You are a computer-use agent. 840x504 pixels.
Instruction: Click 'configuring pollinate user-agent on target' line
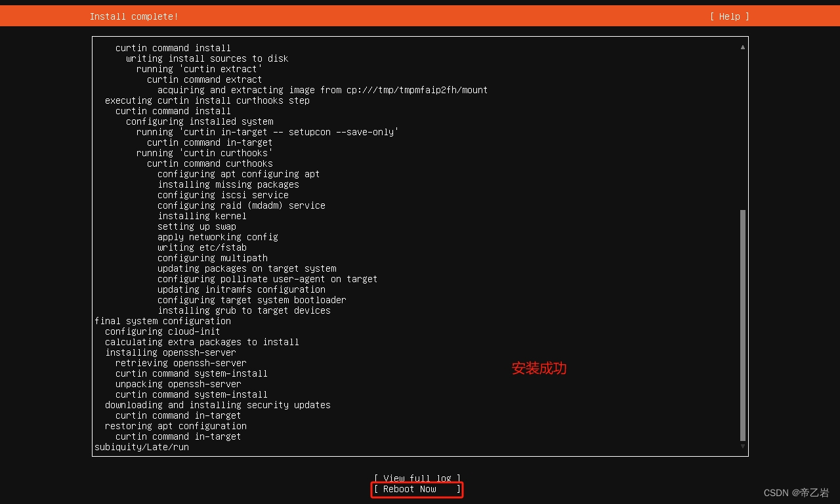268,279
